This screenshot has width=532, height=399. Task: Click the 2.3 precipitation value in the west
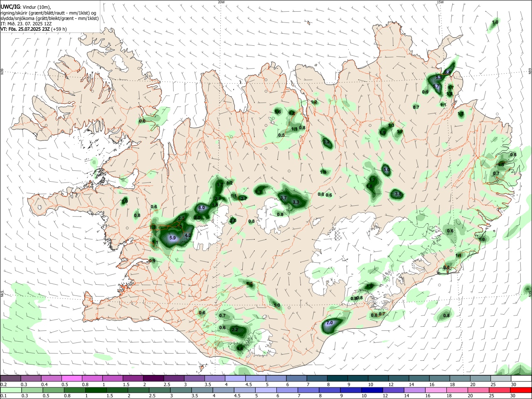coord(181,218)
